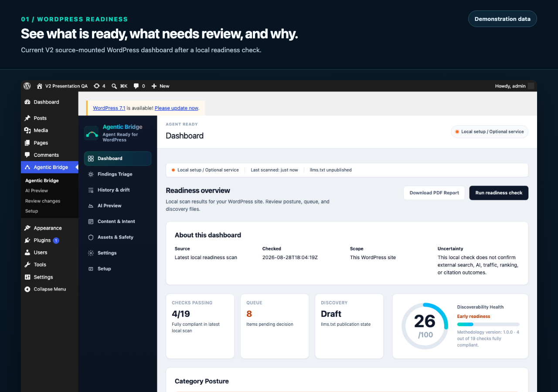Click the checked timestamp 2026-08-28T18:04:19Z
Screen dimensions: 558x392
click(290, 257)
